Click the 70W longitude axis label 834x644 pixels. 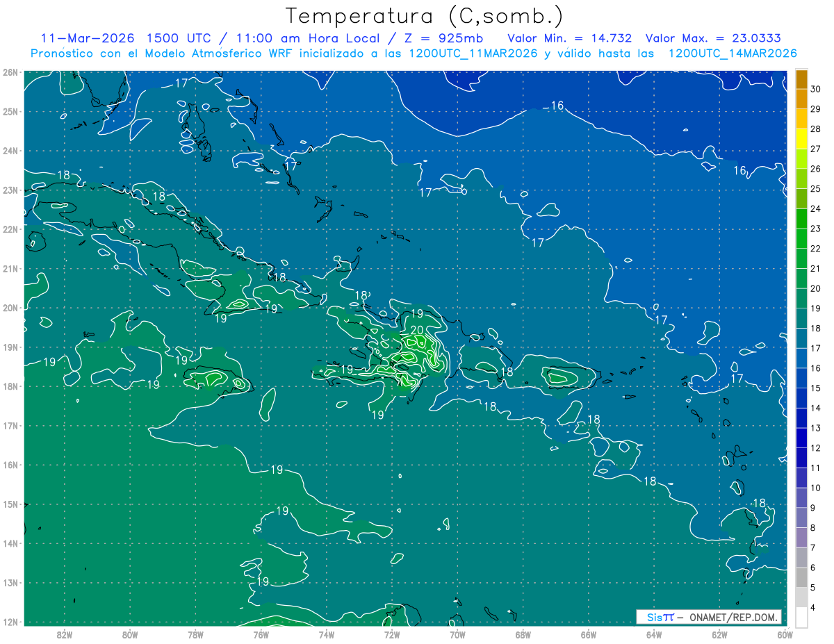[457, 634]
